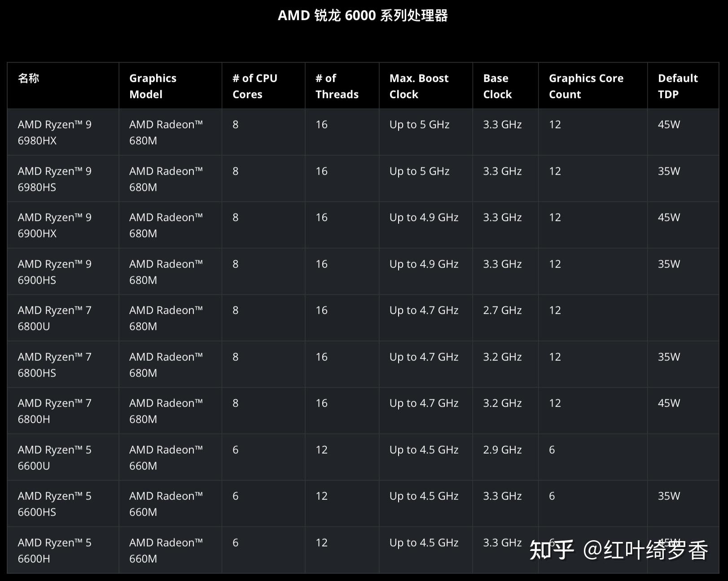728x581 pixels.
Task: Click the Ryzen 7 6800U name cell
Action: tap(54, 318)
